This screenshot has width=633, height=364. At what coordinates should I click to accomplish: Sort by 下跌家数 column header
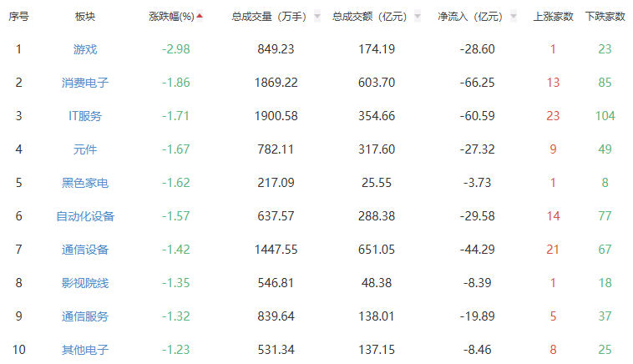tap(605, 16)
